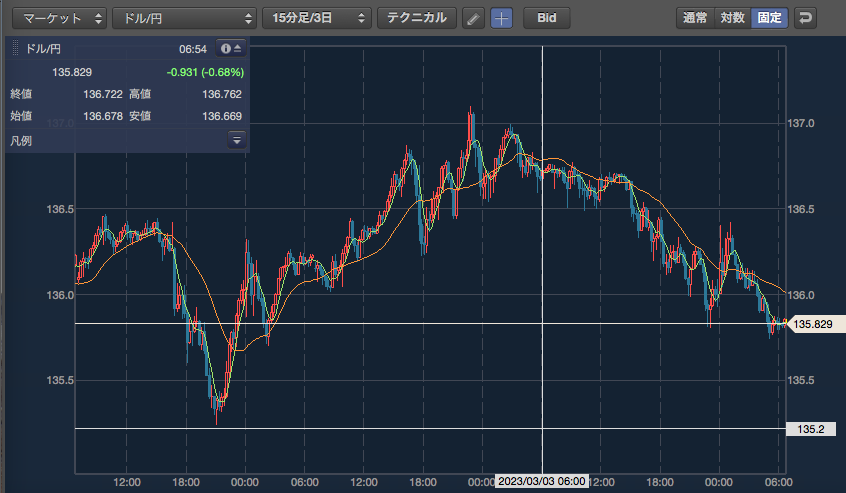Select 固定 fixed scale mode
This screenshot has width=846, height=493.
[769, 18]
